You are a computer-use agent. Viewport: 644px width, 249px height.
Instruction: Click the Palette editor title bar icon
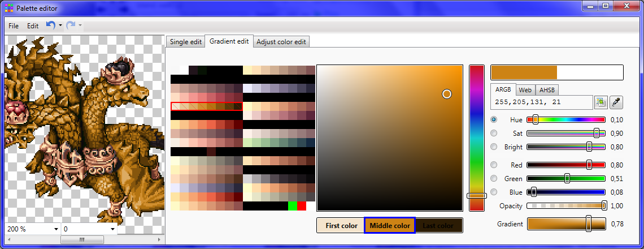point(8,8)
